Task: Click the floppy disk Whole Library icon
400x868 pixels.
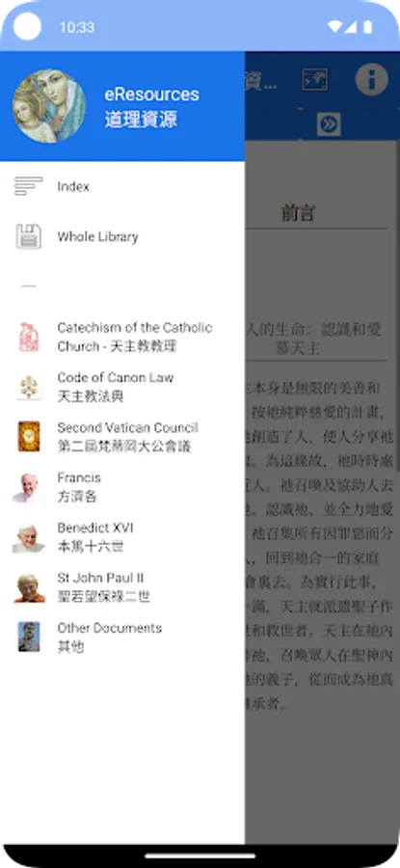Action: (x=28, y=236)
